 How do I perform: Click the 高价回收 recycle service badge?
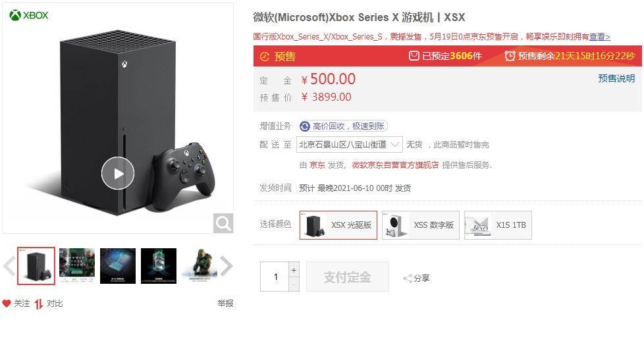(x=343, y=126)
